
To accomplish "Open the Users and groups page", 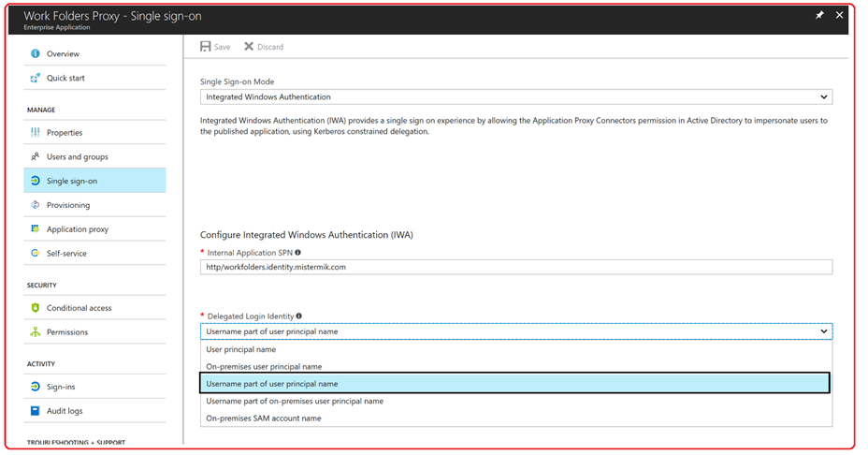I will (x=94, y=157).
